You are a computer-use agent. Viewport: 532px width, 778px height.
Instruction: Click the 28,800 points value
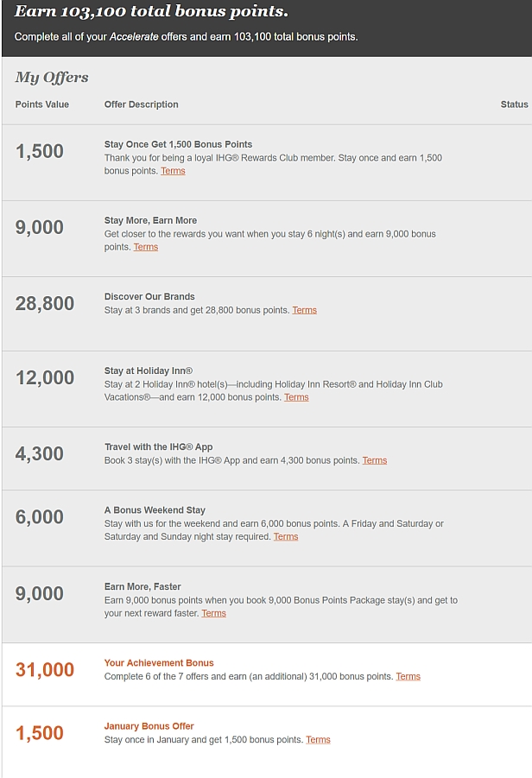(45, 303)
